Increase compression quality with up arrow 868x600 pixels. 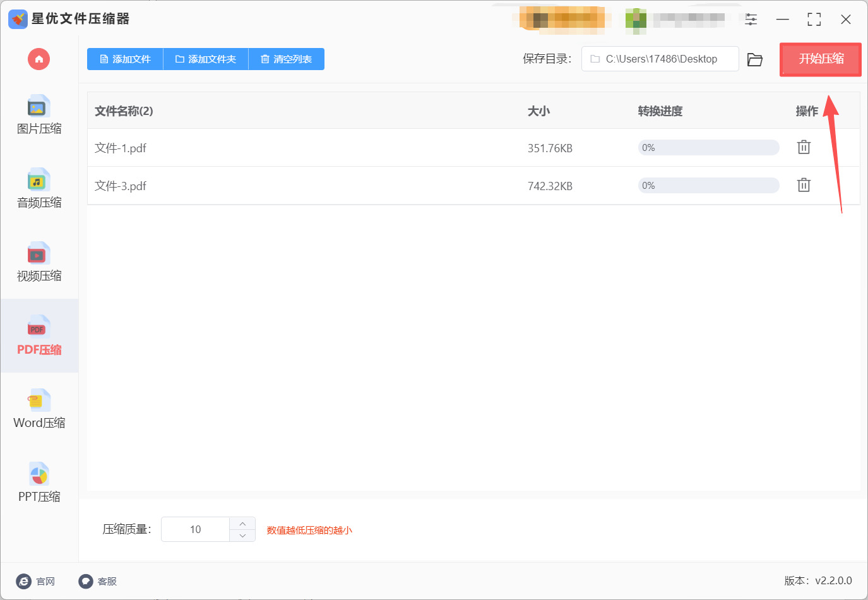pyautogui.click(x=242, y=524)
